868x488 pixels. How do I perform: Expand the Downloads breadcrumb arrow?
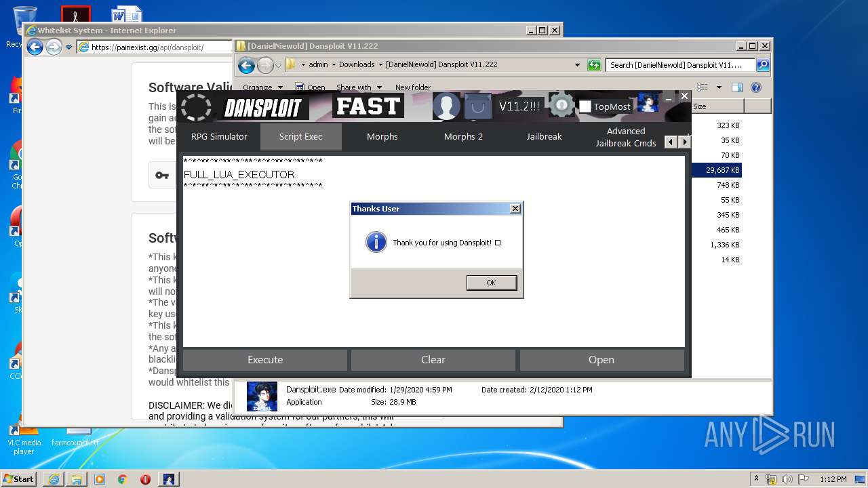click(x=380, y=65)
